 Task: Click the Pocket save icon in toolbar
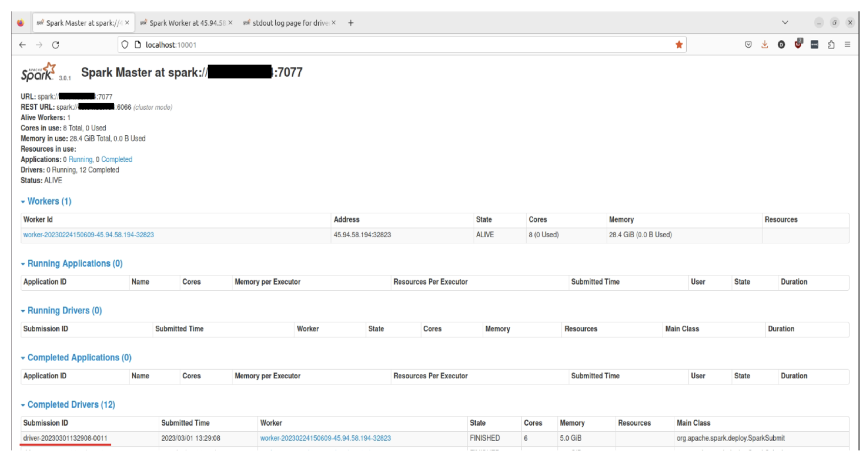click(748, 45)
